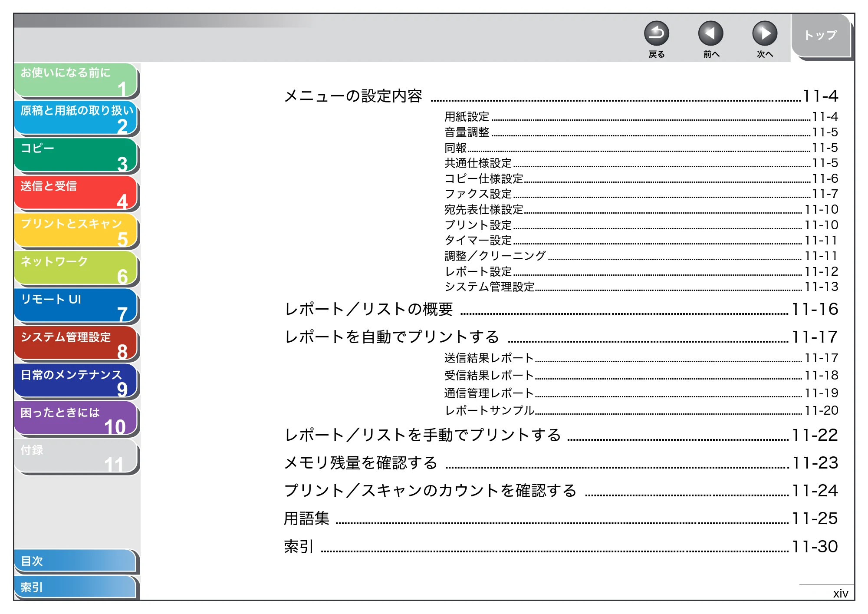This screenshot has height=614, width=868.
Task: Open 調整／クリーニング entry
Action: click(x=641, y=256)
